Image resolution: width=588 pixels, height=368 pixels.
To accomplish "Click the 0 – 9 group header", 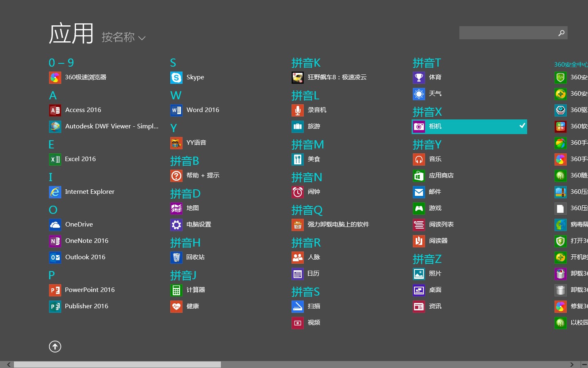I will point(61,63).
